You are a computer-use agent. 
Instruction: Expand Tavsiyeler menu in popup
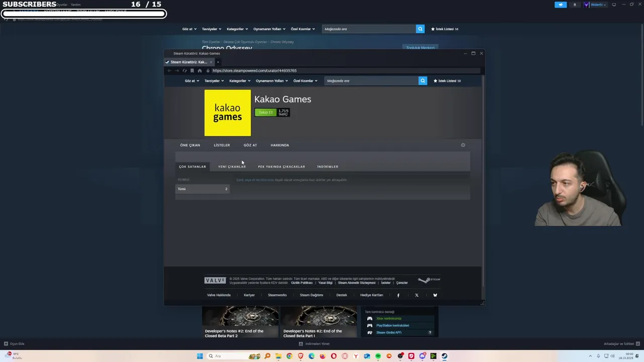pos(214,80)
